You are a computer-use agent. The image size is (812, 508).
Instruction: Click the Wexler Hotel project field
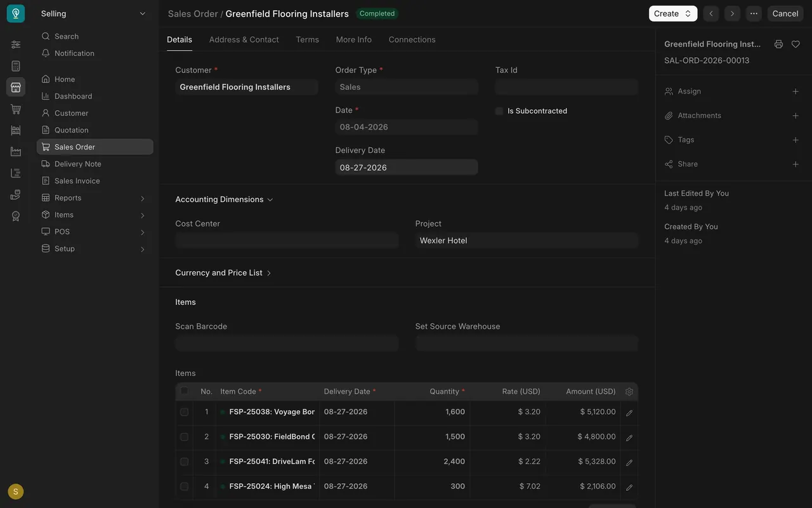point(527,241)
